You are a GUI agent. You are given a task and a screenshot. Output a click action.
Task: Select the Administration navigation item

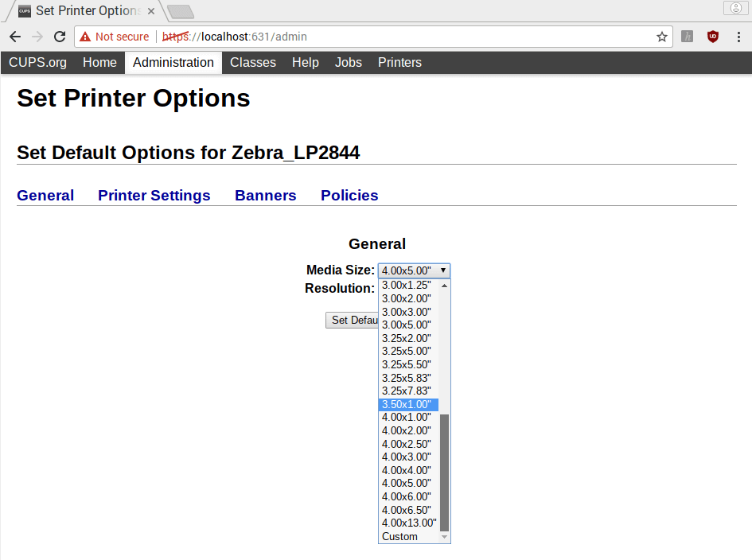click(173, 62)
